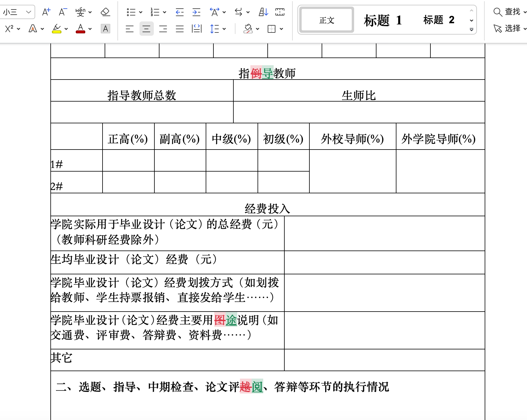The image size is (527, 420).
Task: Click the table borders icon
Action: coord(272,29)
